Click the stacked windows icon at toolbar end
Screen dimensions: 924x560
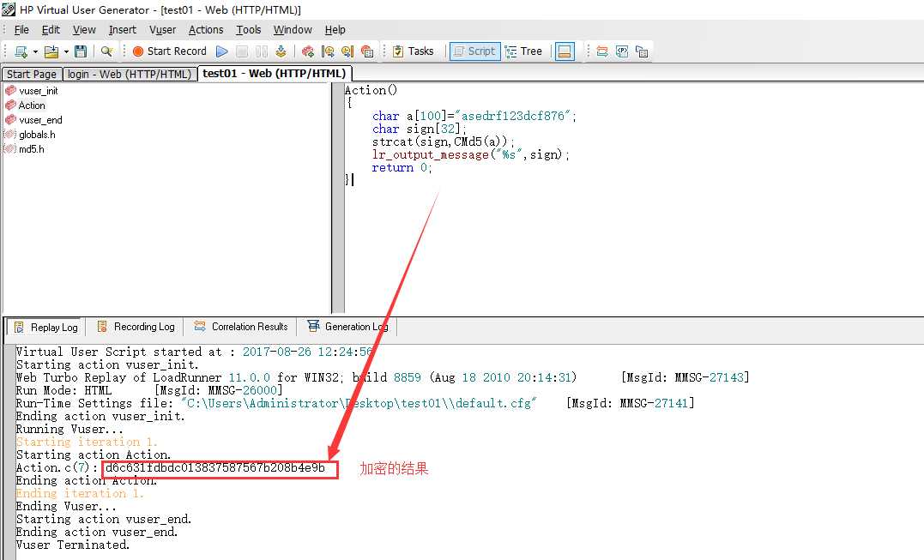(x=642, y=51)
